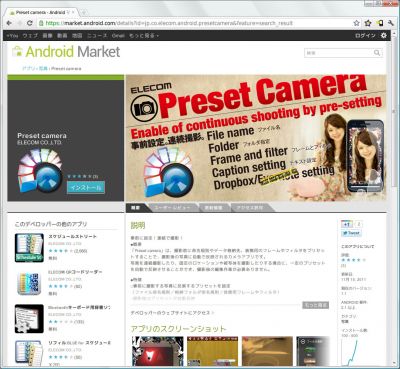
Task: Open the ELECOM QR code reader app icon
Action: (29, 283)
